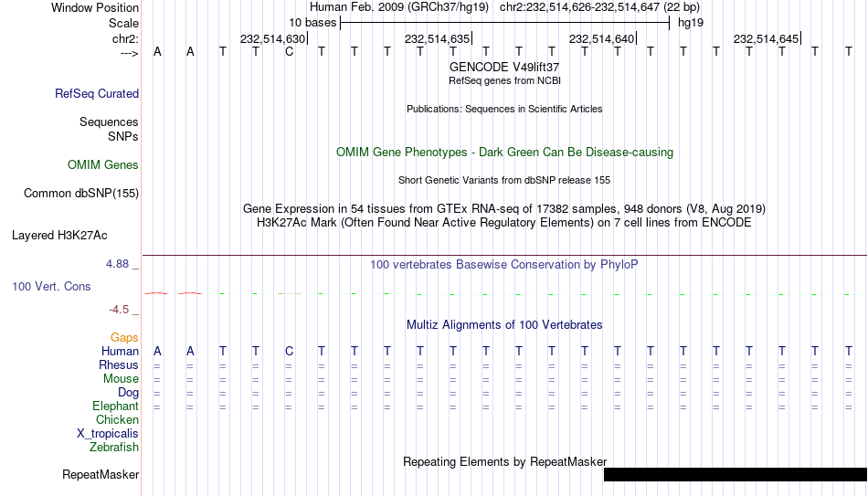Click the C base in the Human row

point(289,352)
